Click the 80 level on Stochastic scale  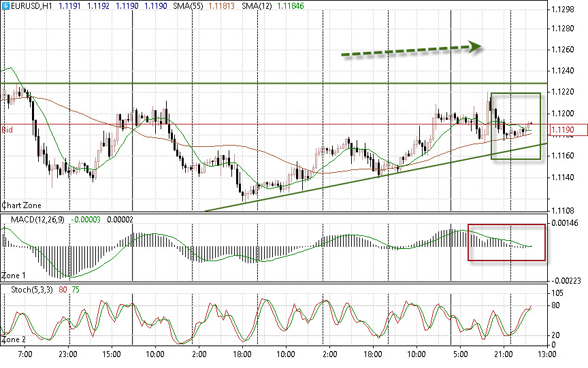click(555, 305)
